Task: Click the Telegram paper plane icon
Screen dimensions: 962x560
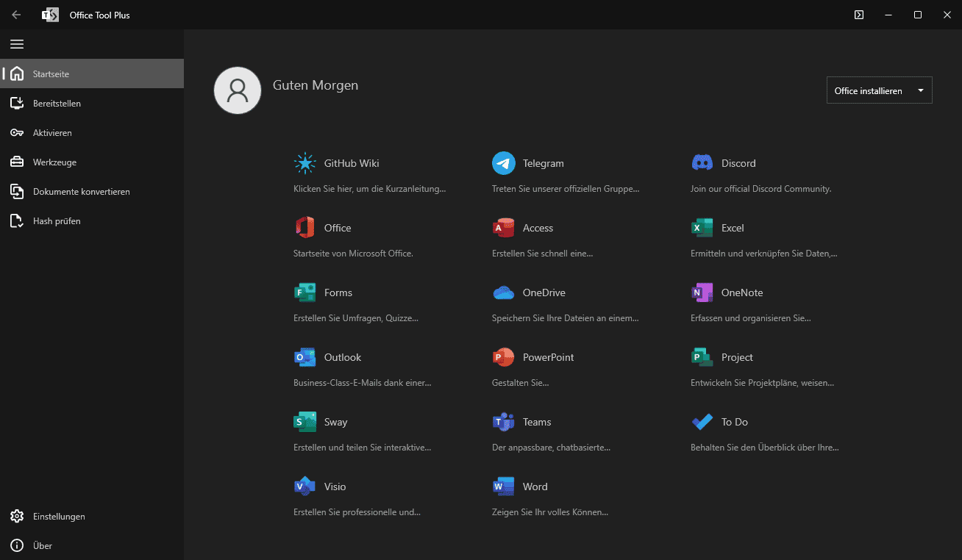Action: pyautogui.click(x=504, y=163)
